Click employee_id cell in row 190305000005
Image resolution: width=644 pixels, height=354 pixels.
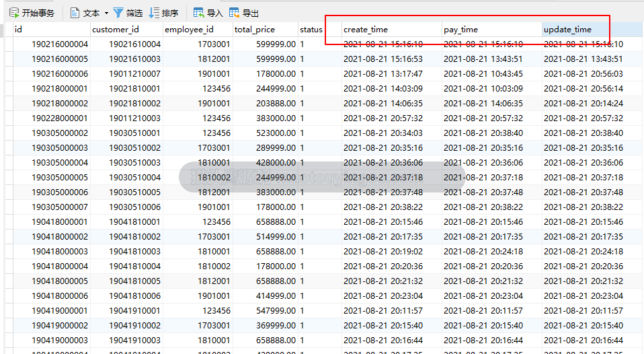click(198, 178)
